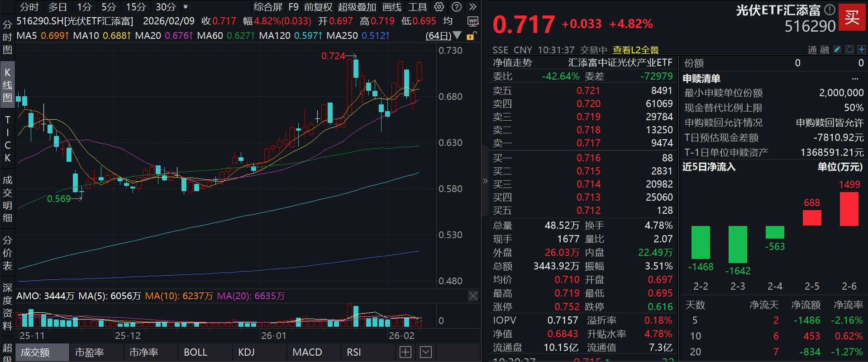Click the help question mark icon
Viewport: 868px width, 362px height.
[x=457, y=7]
